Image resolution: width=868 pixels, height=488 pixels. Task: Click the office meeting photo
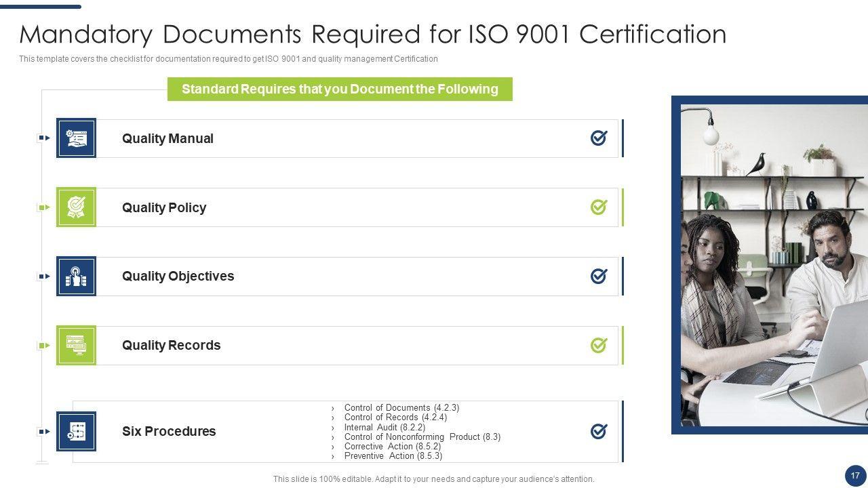pyautogui.click(x=774, y=265)
